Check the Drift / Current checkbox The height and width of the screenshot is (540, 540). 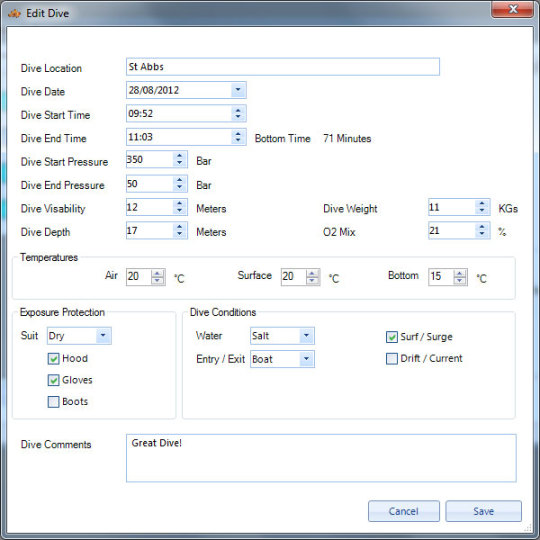pos(392,359)
